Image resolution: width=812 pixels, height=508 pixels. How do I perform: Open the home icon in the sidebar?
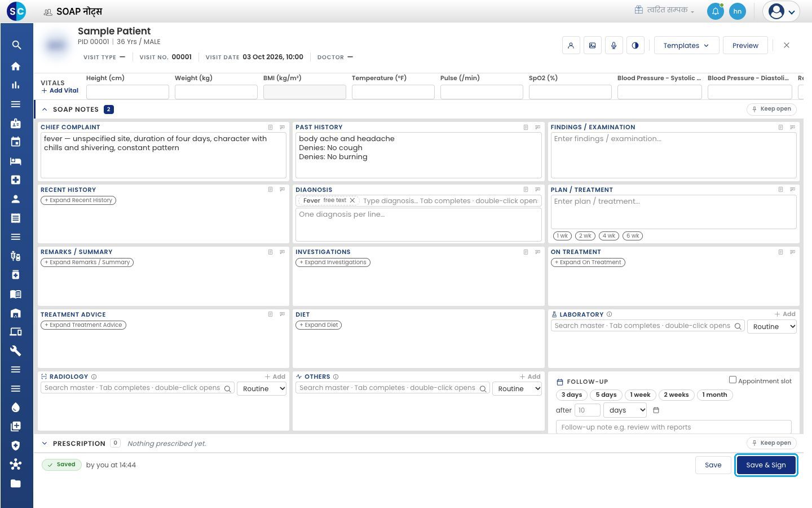coord(16,66)
